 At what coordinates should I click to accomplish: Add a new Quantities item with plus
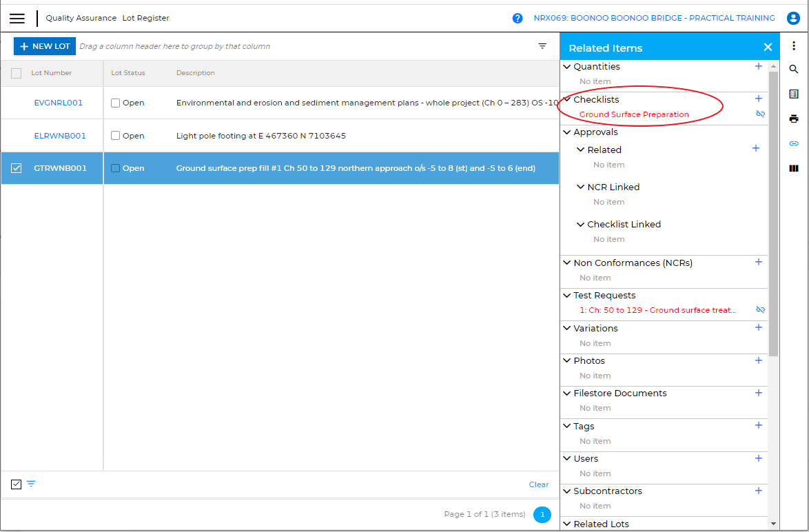[x=759, y=67]
